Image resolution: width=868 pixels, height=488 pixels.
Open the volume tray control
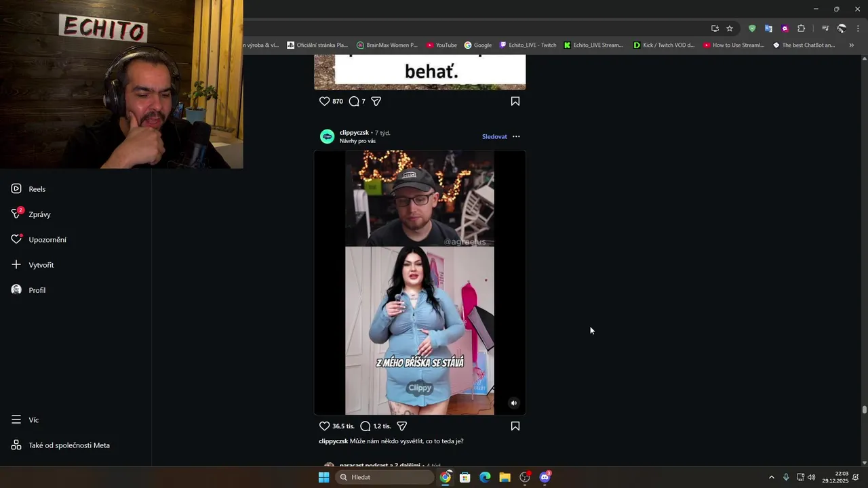coord(811,477)
